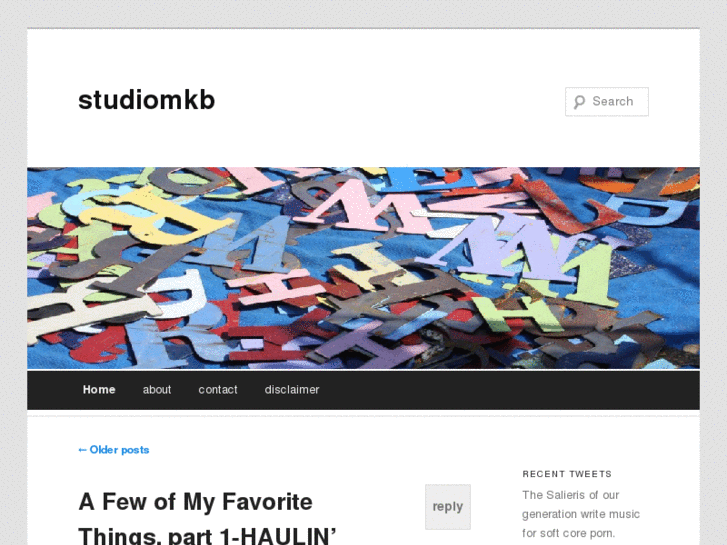Go to the contact menu item
727x545 pixels.
[218, 390]
